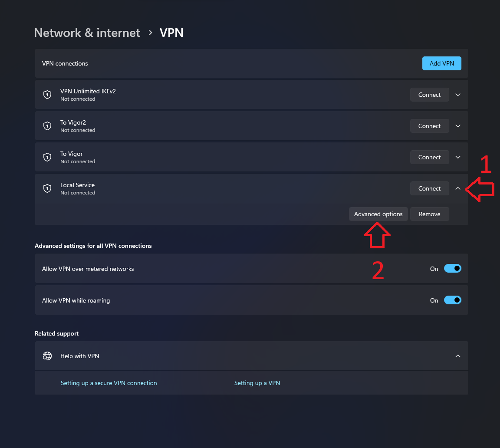Click the shield icon beside Local Service
500x448 pixels.
(x=47, y=188)
